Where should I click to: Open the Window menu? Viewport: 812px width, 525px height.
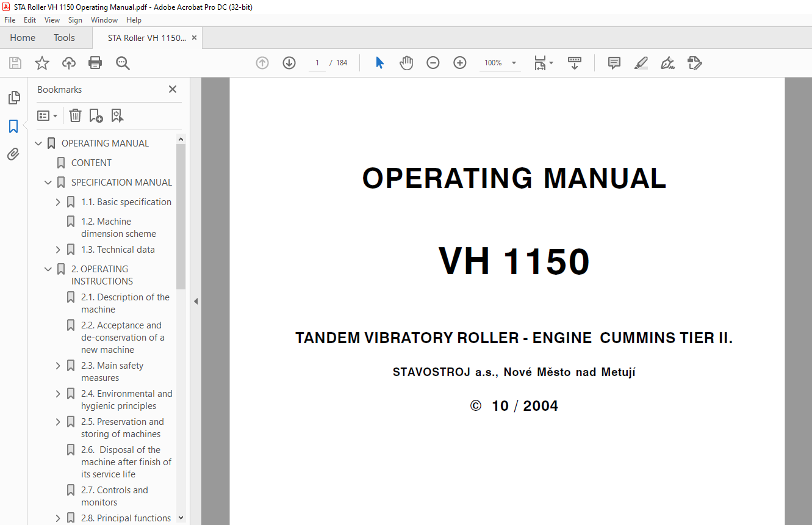104,20
